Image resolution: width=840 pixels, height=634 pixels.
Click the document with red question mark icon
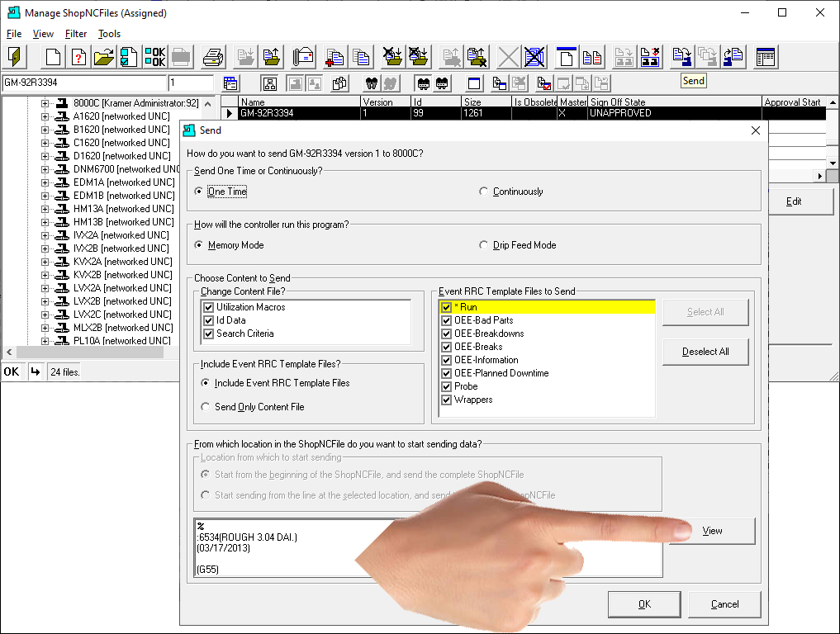coord(78,57)
